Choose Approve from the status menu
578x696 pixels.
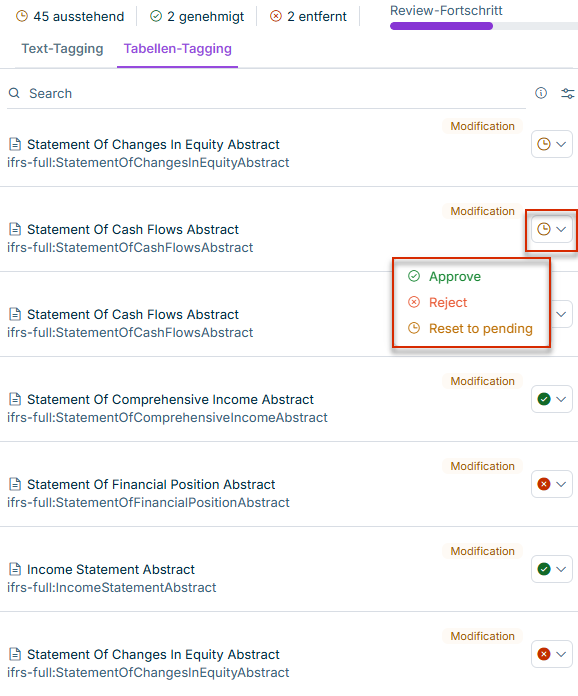pyautogui.click(x=445, y=277)
